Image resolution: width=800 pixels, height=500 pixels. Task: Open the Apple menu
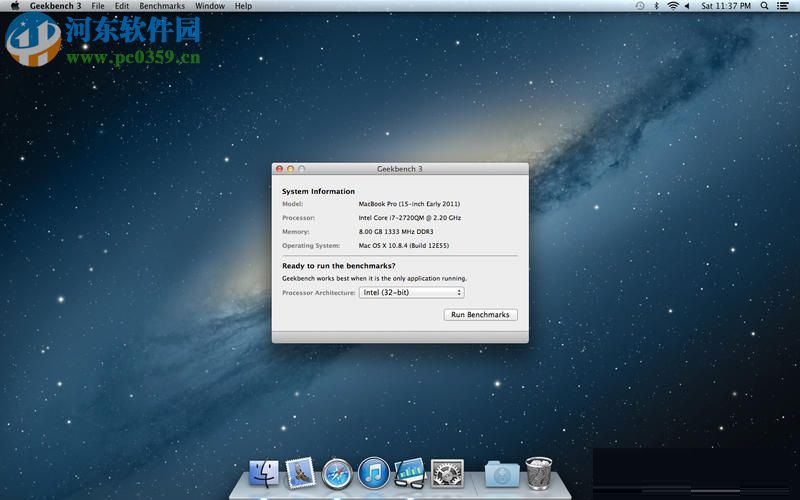coord(15,6)
